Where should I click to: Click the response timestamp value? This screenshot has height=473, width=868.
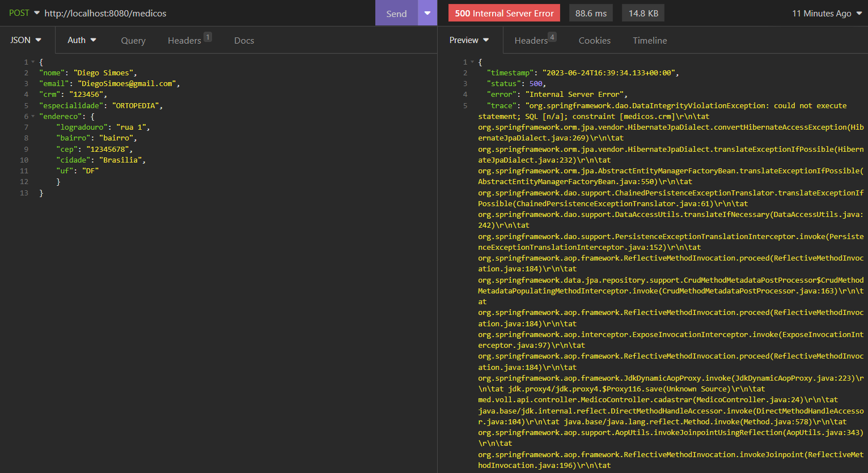pyautogui.click(x=608, y=73)
